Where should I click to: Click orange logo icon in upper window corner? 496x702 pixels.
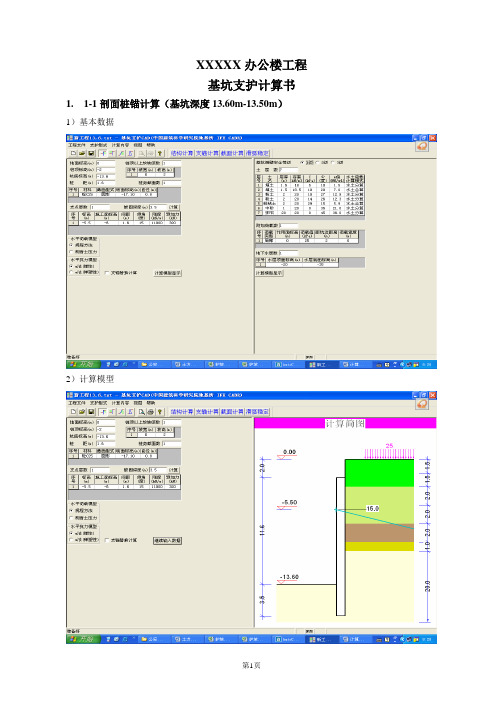click(x=422, y=146)
